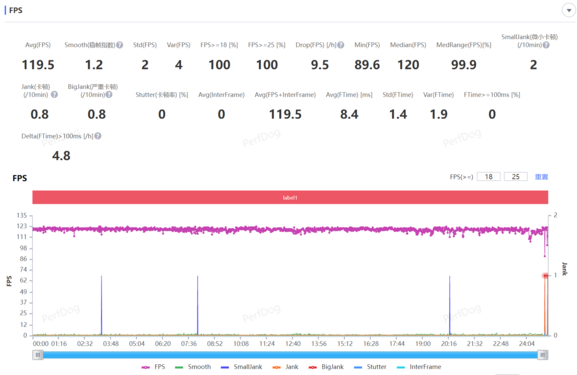
Task: Toggle InterFrame series in the legend
Action: [x=419, y=367]
